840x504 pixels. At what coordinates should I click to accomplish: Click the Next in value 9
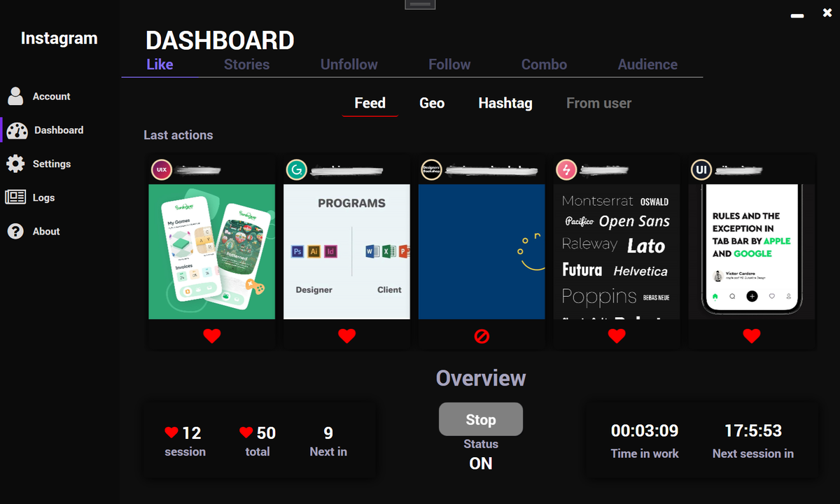(328, 433)
